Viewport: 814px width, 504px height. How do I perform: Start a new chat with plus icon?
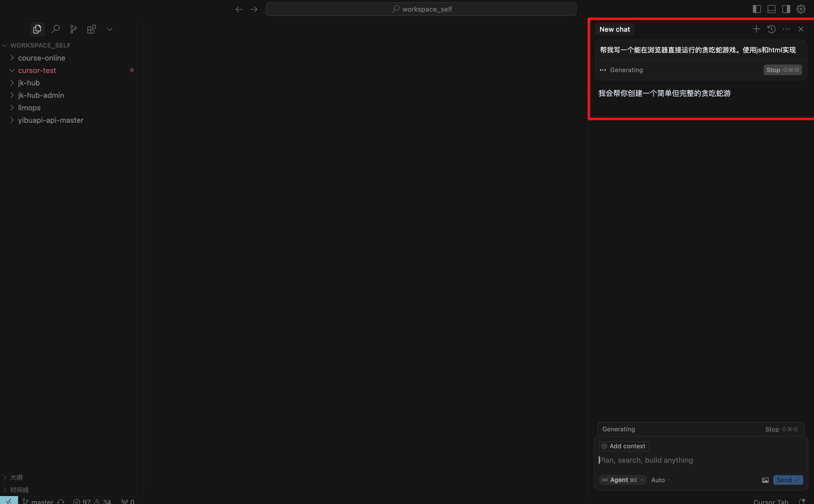click(756, 29)
